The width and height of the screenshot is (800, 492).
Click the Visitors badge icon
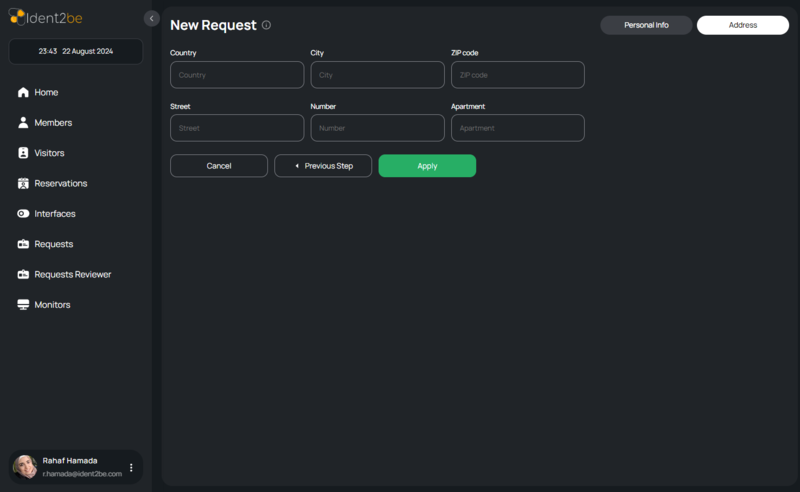click(x=23, y=153)
